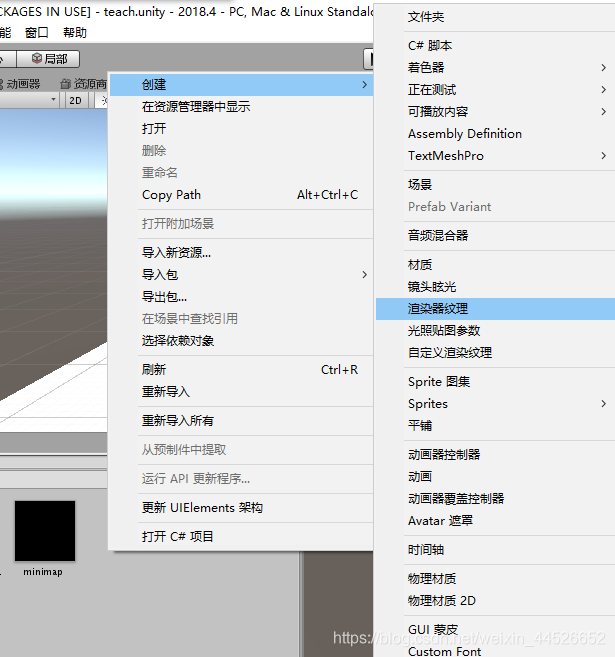Create a 时间轴 asset
615x657 pixels.
click(495, 550)
